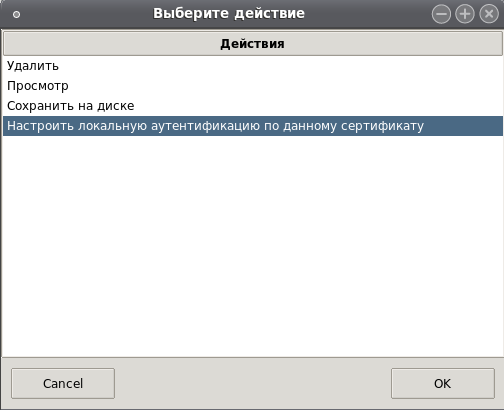The width and height of the screenshot is (504, 410).
Task: Select the Просмотр action
Action: [x=253, y=86]
